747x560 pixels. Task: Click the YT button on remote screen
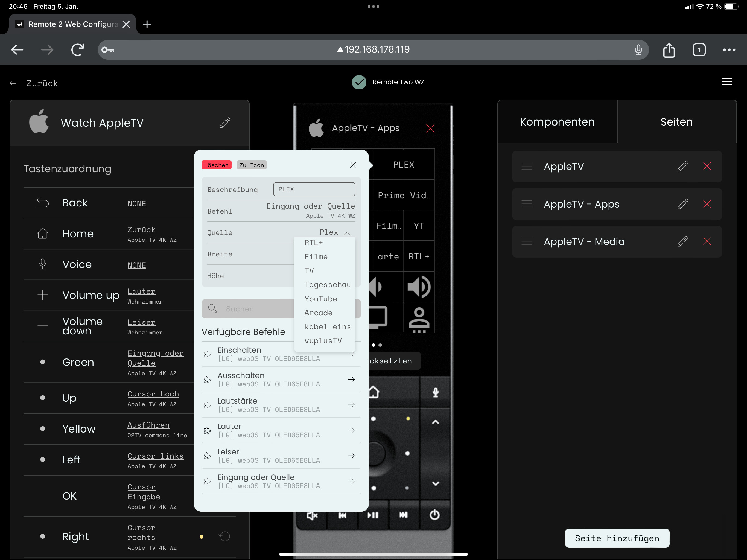[x=419, y=226]
